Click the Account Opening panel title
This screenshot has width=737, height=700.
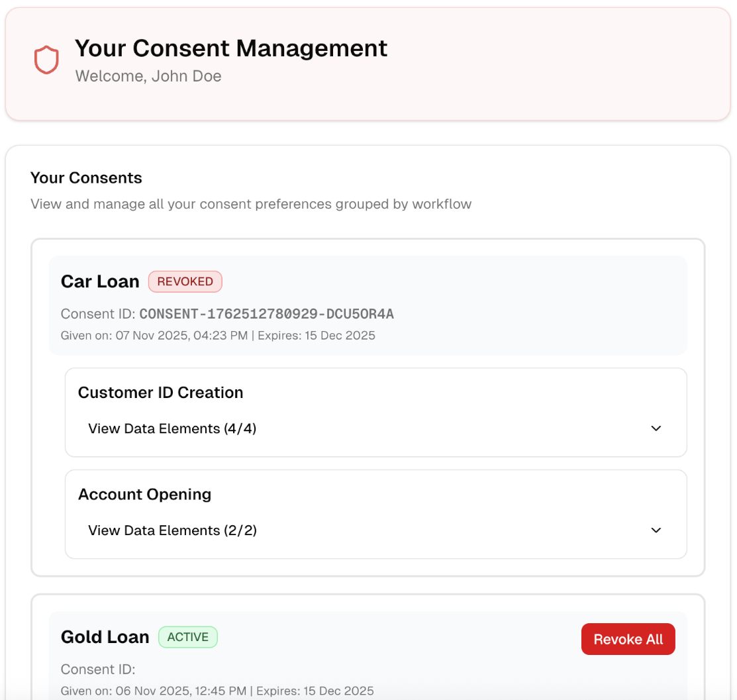pyautogui.click(x=144, y=495)
